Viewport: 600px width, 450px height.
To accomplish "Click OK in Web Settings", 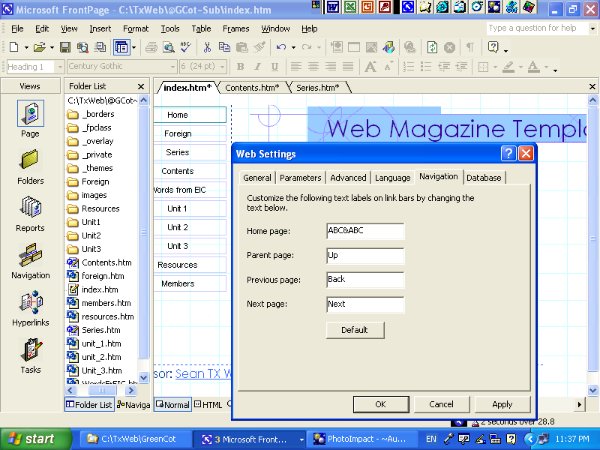I will pyautogui.click(x=381, y=404).
